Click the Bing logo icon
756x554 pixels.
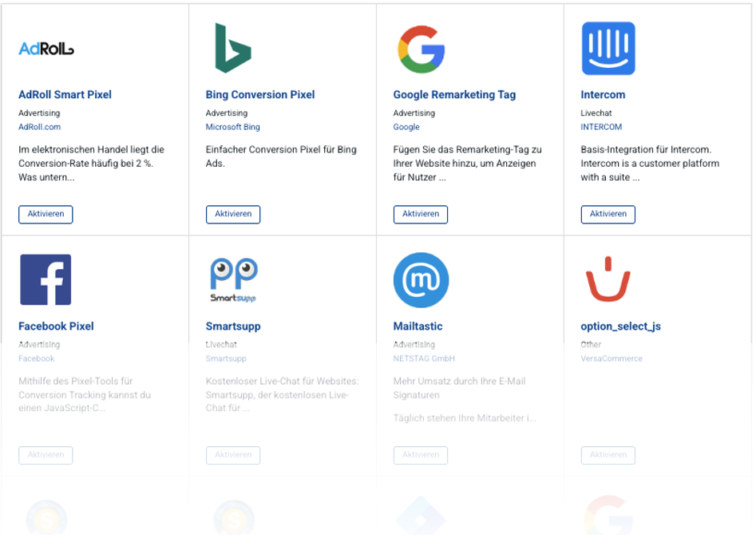[x=233, y=48]
